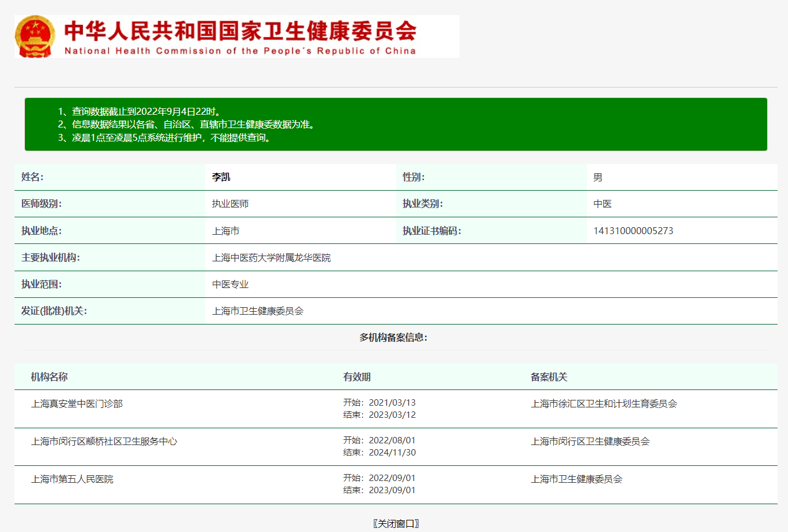Click the 医师级别 label
The image size is (788, 532).
42,204
